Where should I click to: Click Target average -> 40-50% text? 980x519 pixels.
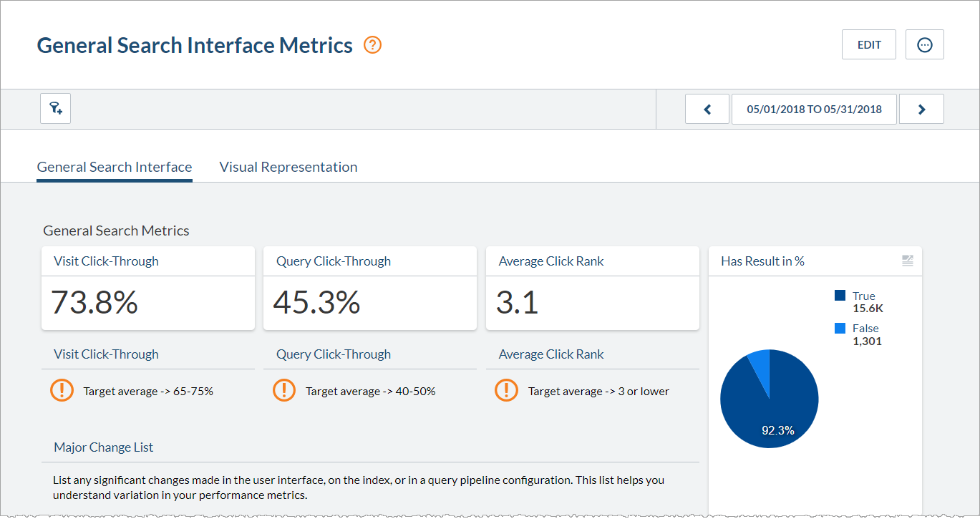point(371,392)
